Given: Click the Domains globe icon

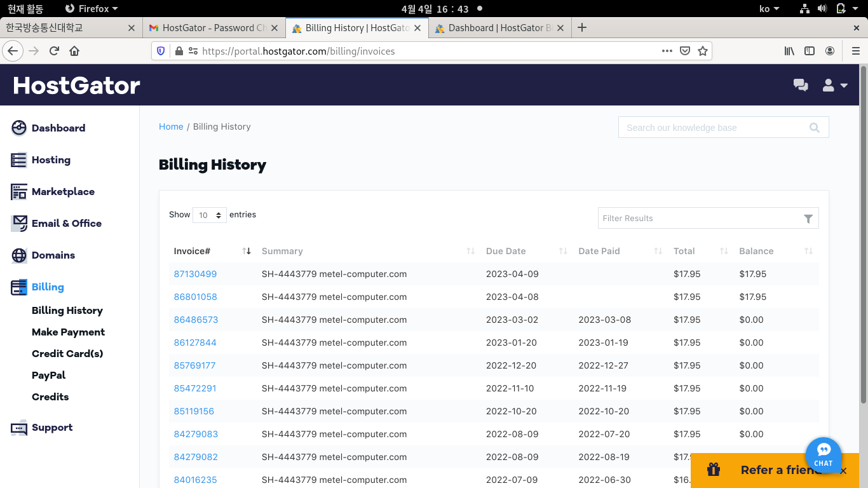Looking at the screenshot, I should 19,255.
